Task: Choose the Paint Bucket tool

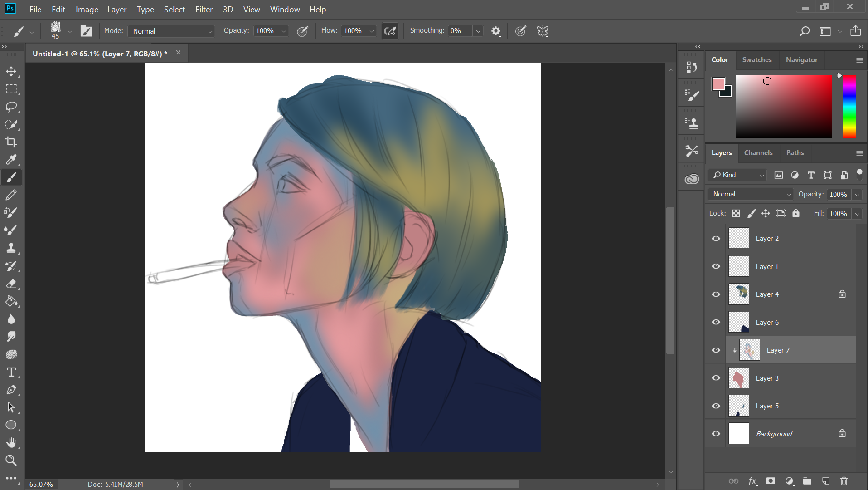Action: click(x=11, y=302)
